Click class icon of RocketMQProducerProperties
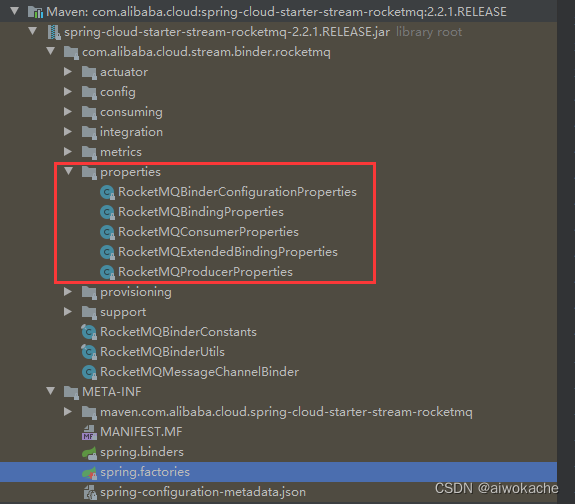This screenshot has height=504, width=575. [x=107, y=273]
